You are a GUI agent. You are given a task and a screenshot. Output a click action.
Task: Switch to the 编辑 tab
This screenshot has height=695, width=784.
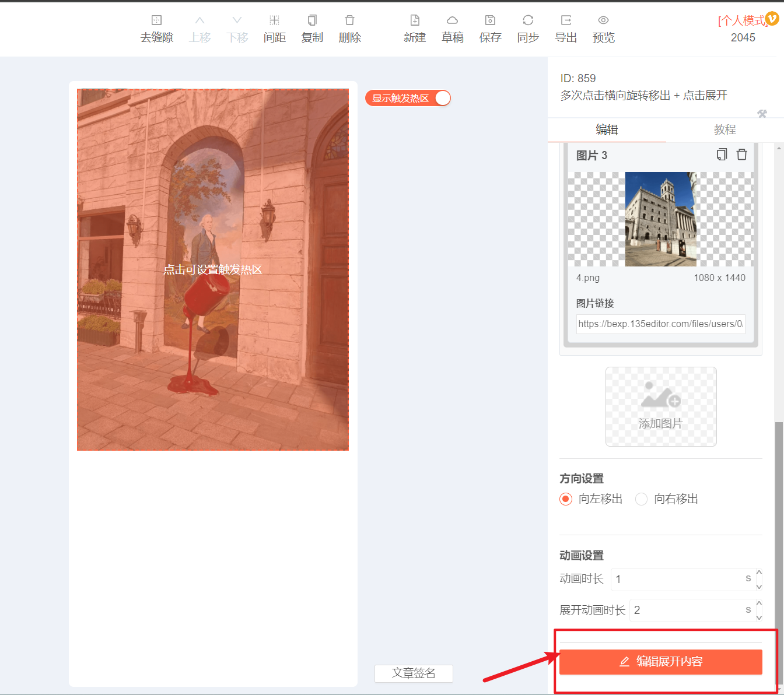pos(607,129)
